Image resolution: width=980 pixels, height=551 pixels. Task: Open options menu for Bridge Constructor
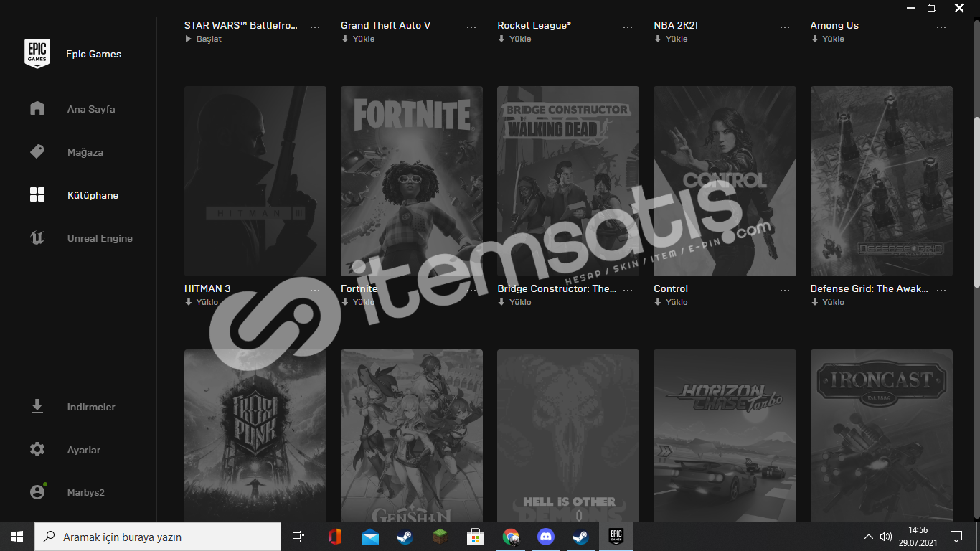click(628, 290)
